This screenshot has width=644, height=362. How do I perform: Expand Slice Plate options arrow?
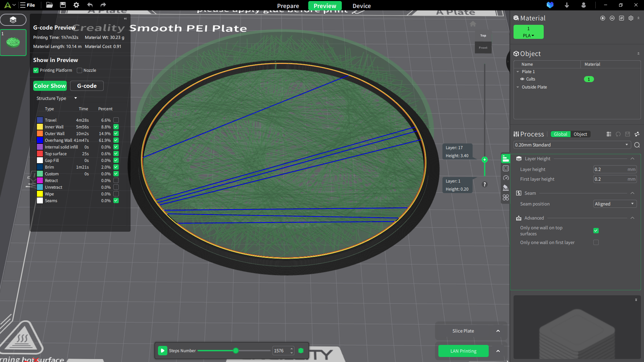[498, 331]
